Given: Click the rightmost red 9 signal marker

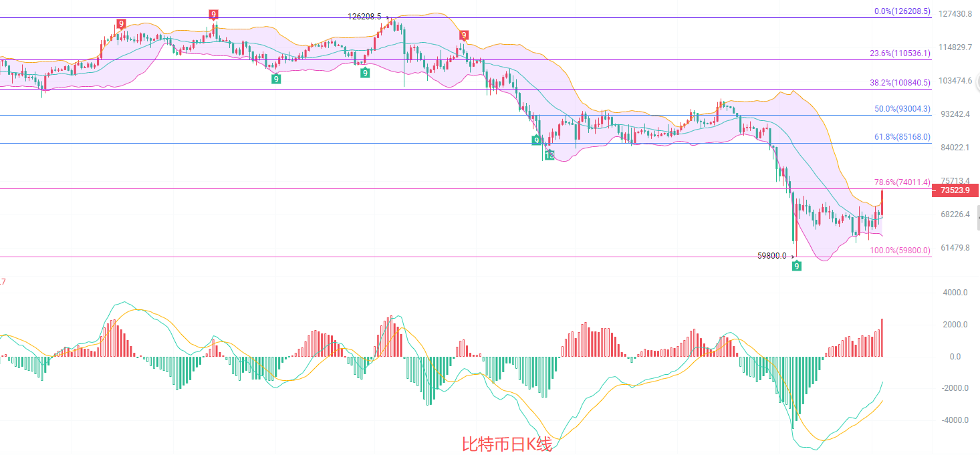Looking at the screenshot, I should pos(464,35).
